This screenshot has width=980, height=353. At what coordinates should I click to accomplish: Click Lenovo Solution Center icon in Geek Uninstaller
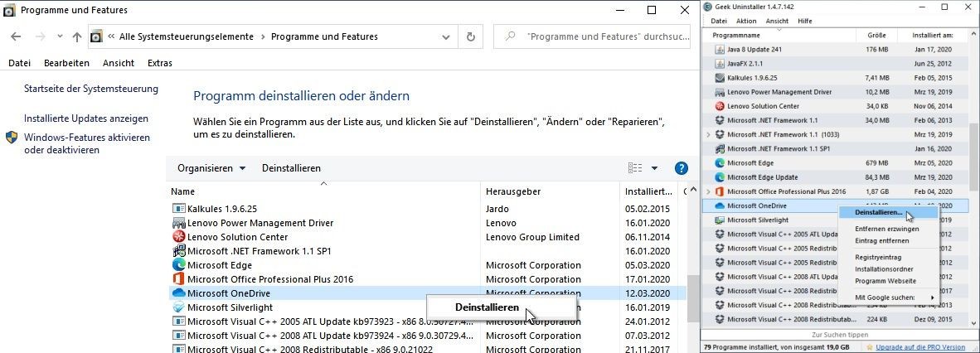[720, 106]
